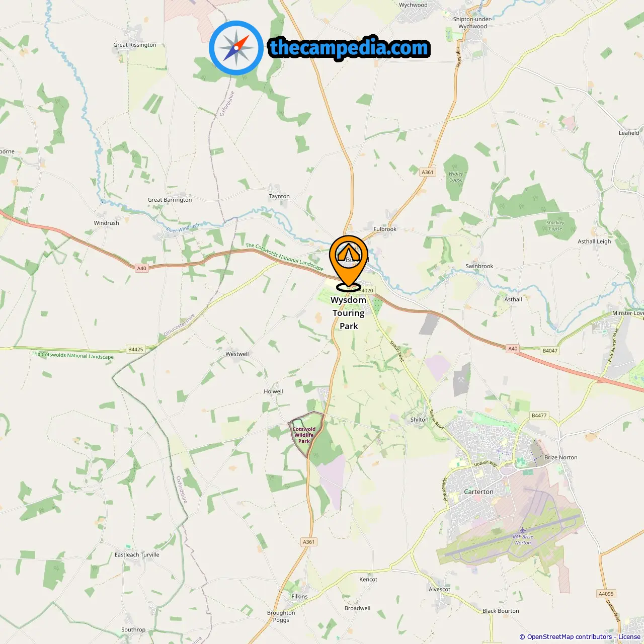
Task: Click the River Windrush label
Action: coord(183,227)
